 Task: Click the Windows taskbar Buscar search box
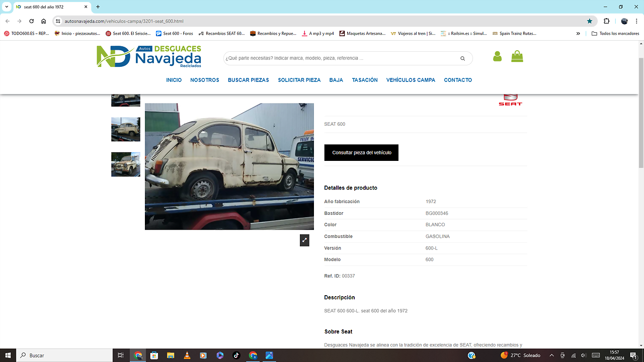coord(64,355)
